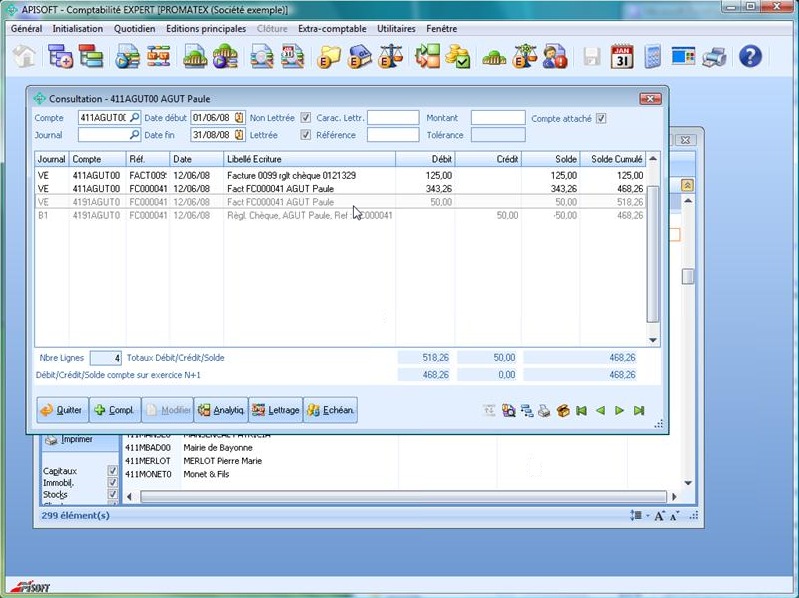The width and height of the screenshot is (799, 598).
Task: Toggle the Capitaux checkbox
Action: 113,470
